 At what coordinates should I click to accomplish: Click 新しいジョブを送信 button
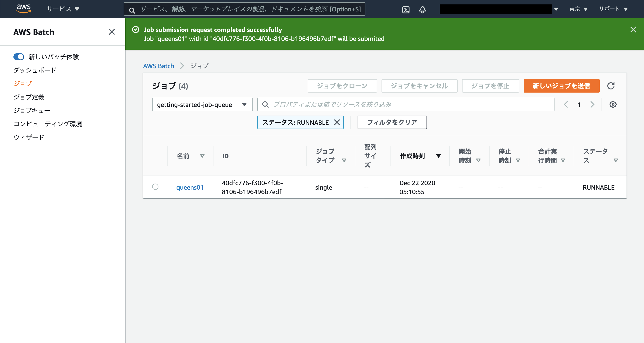561,86
